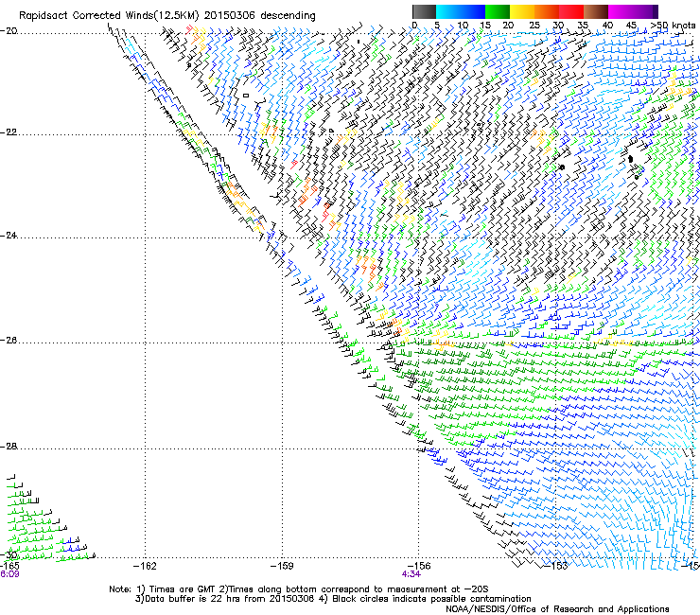Click the '10' tick label on the legend

[x=463, y=26]
